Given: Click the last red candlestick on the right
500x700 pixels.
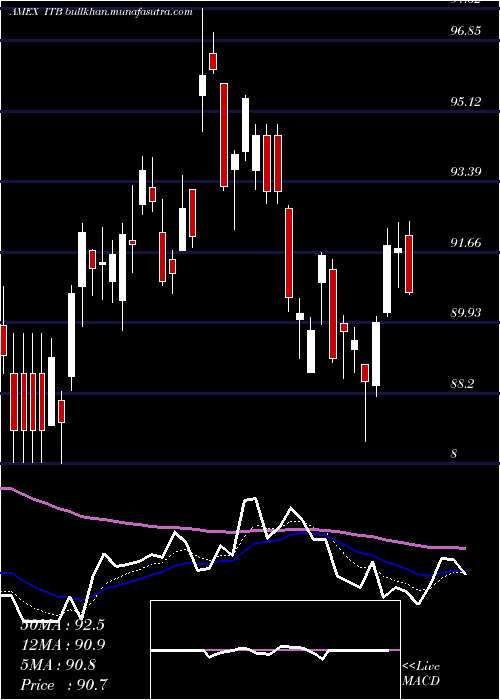Looking at the screenshot, I should click(408, 264).
